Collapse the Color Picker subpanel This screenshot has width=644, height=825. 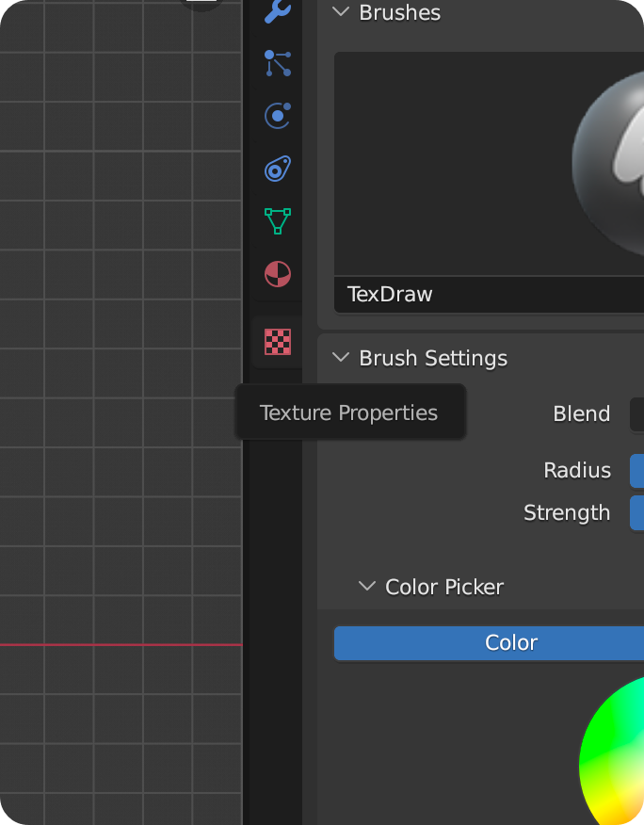click(367, 586)
